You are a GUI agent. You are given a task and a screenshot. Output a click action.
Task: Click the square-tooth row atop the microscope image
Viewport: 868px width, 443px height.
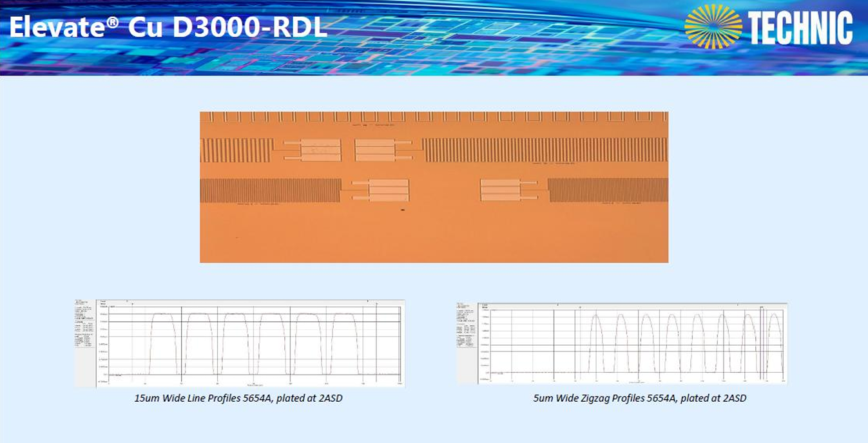click(434, 117)
